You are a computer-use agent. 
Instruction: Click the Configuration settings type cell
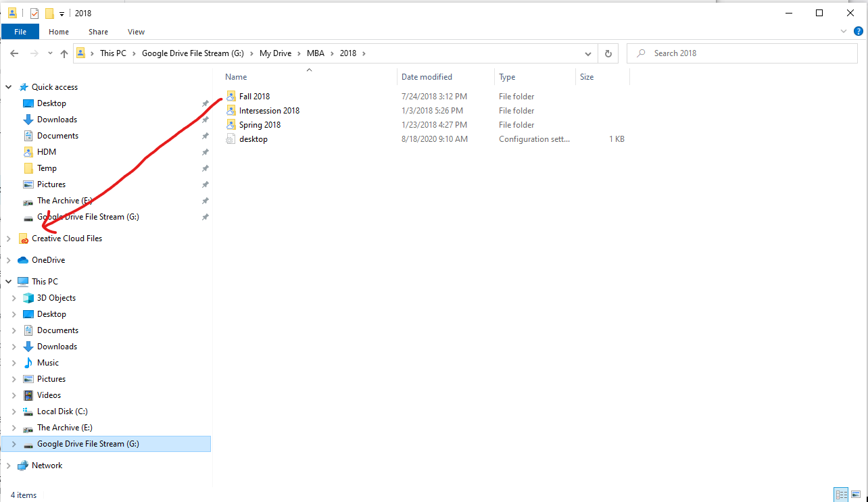534,139
